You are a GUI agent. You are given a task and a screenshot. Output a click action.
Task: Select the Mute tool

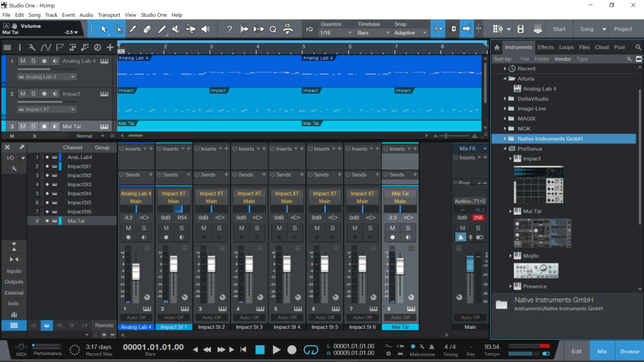(x=176, y=29)
